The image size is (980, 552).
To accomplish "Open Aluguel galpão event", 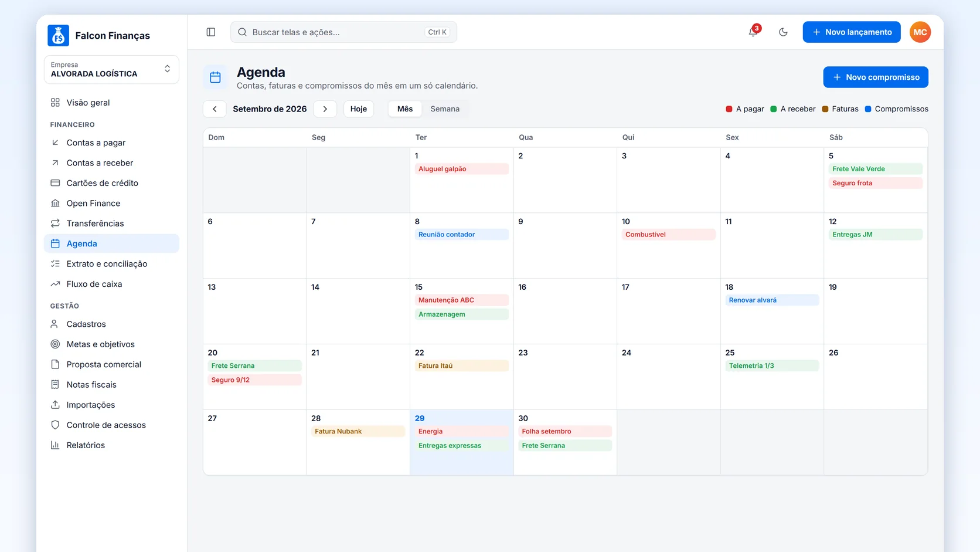I will (461, 169).
